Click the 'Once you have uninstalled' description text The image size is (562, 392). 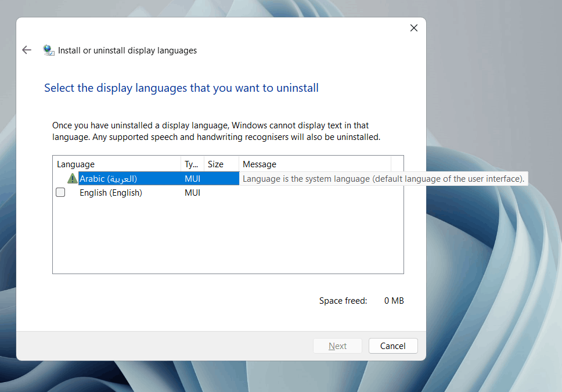pos(216,131)
